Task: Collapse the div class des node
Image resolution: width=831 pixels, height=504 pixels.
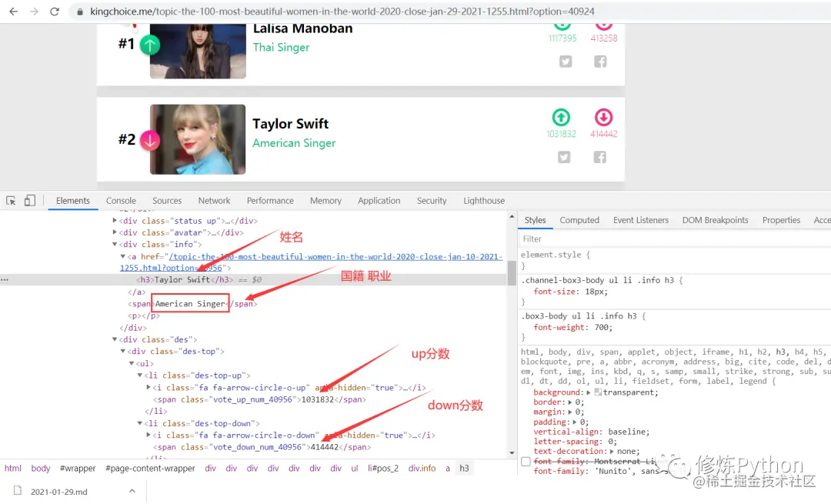Action: pos(115,339)
